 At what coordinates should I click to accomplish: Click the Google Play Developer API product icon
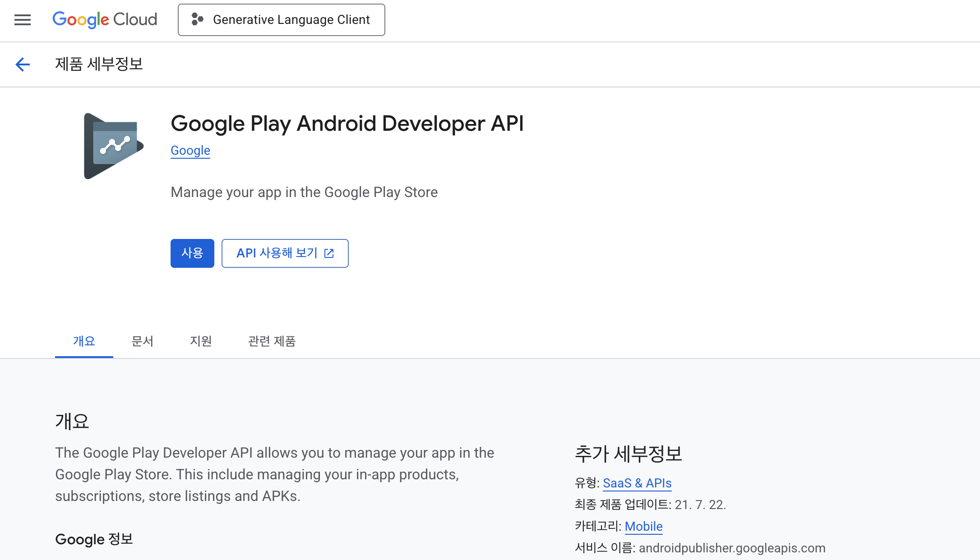[x=114, y=146]
